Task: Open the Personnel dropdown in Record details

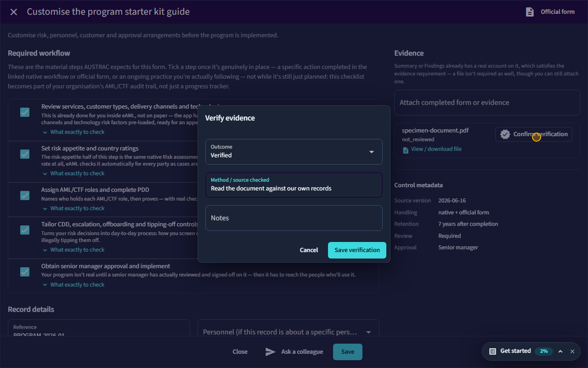Action: [x=288, y=332]
